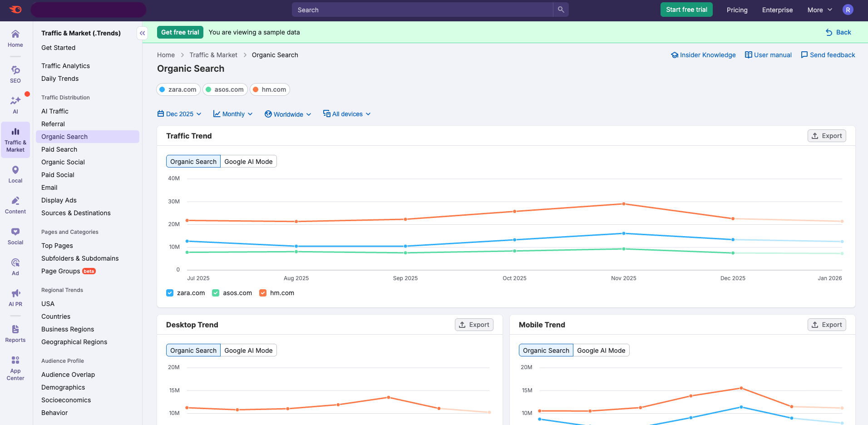Viewport: 868px width, 425px height.
Task: Open the Reports icon
Action: 15,334
